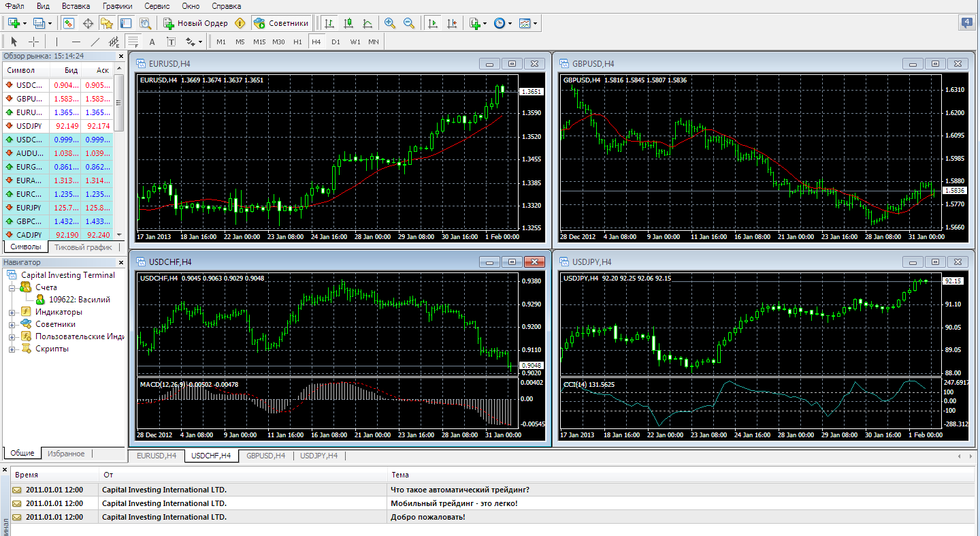Switch chart to line chart mode
Viewport: 980px width, 536px height.
point(367,23)
